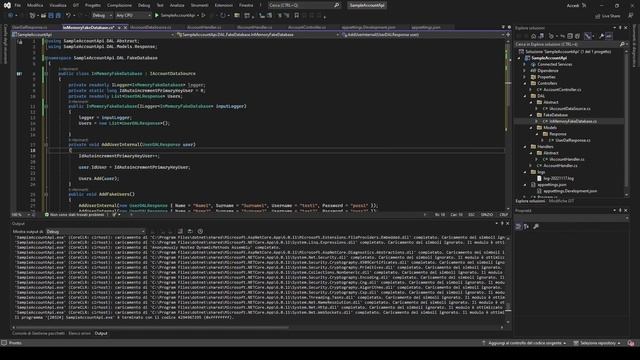This screenshot has width=640, height=360.
Task: Click Aggiungi al controllo del codice sorgente
Action: pyautogui.click(x=525, y=343)
